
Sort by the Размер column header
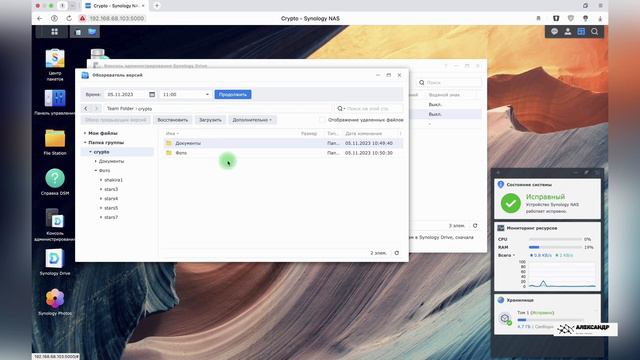309,133
